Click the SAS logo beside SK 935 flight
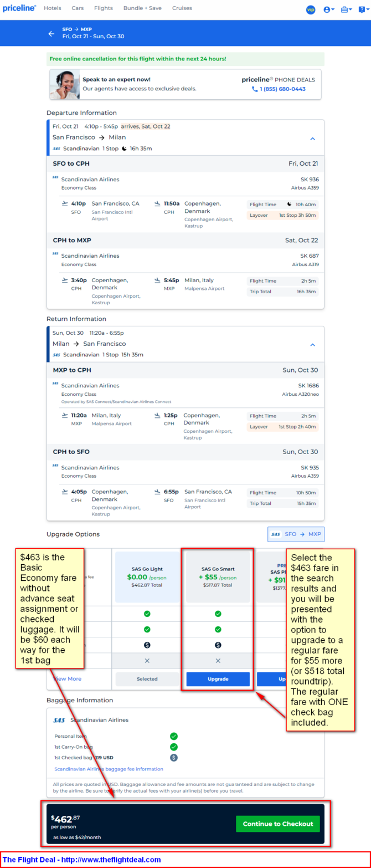The image size is (371, 868). [x=55, y=466]
